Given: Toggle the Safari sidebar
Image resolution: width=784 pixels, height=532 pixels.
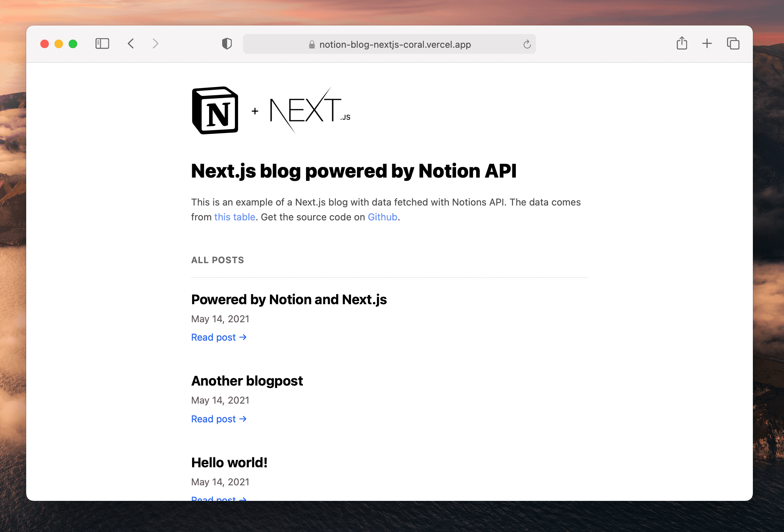Looking at the screenshot, I should pos(102,44).
